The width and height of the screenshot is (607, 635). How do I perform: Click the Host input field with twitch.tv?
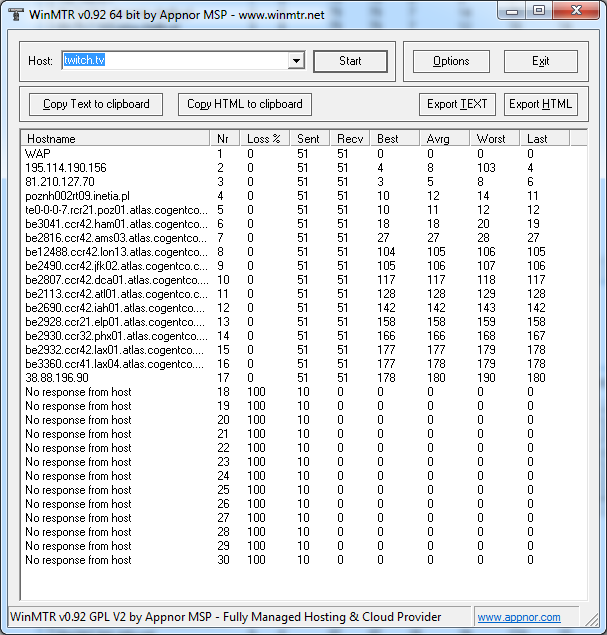175,61
